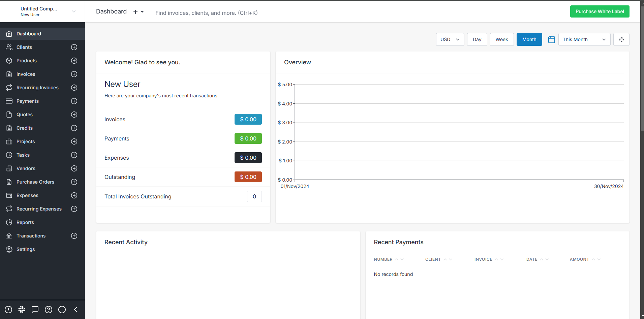
Task: Click the search invoices and clients field
Action: coord(206,13)
